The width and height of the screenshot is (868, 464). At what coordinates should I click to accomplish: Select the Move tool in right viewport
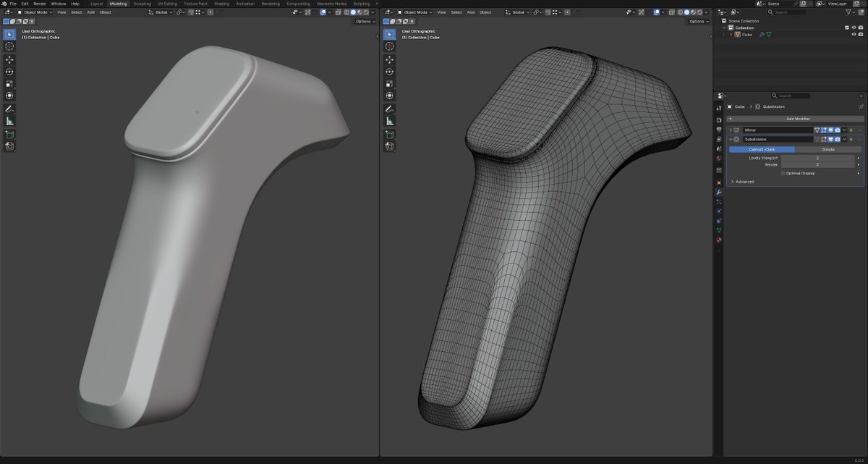(x=390, y=59)
